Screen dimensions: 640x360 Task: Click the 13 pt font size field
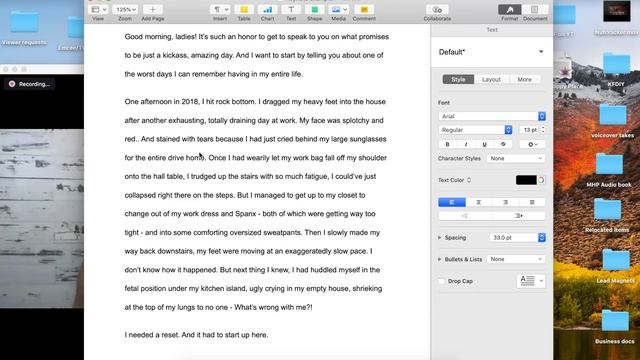click(529, 130)
